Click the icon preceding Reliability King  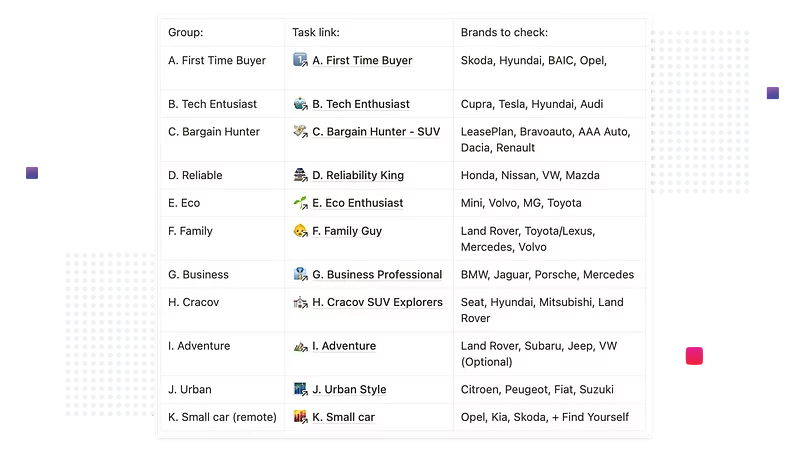click(x=300, y=176)
